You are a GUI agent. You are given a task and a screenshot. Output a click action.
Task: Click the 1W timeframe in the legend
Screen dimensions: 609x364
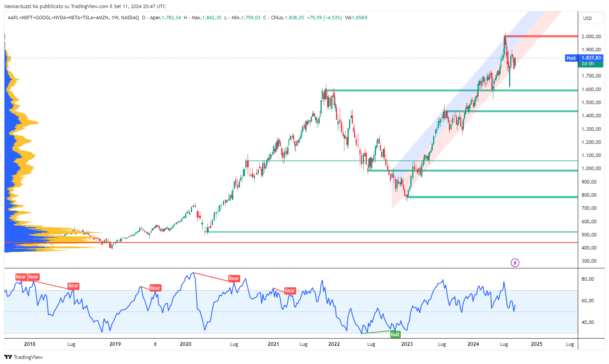pyautogui.click(x=115, y=18)
